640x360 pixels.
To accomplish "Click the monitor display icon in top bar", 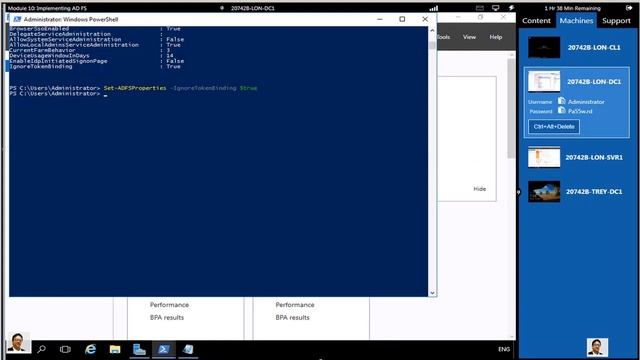I will [496, 8].
